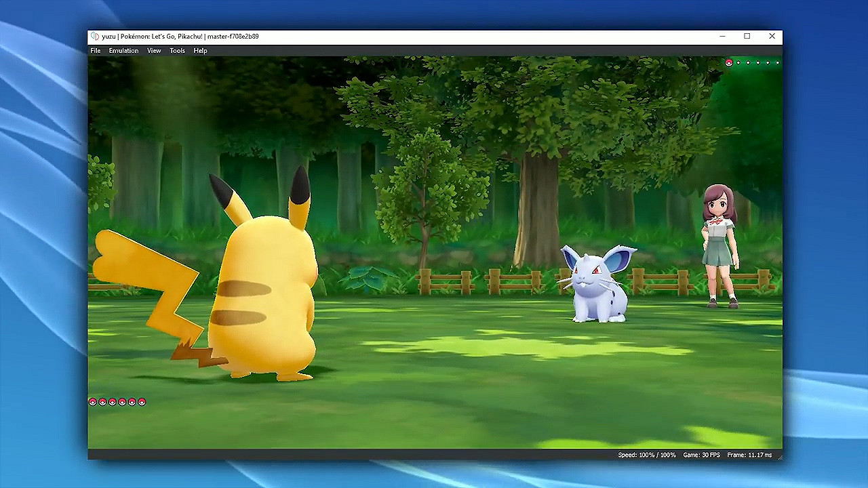Click the Game 30 FPS status indicator

click(701, 455)
